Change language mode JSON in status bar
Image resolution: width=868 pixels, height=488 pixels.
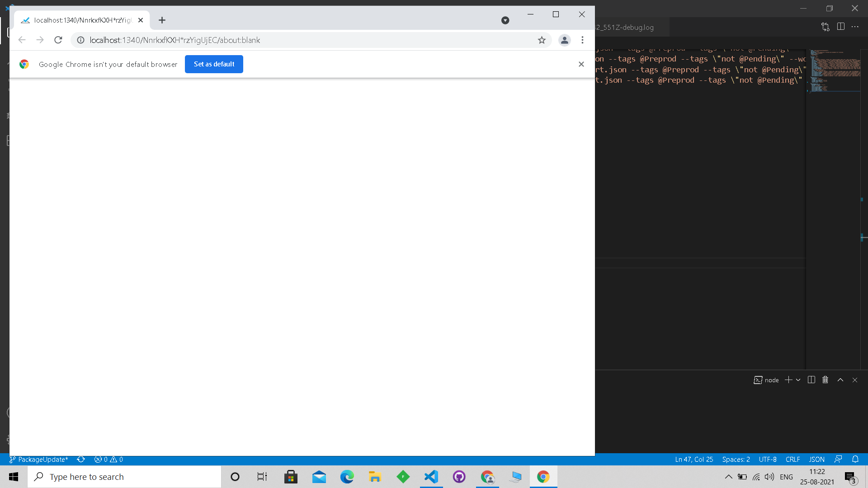coord(816,459)
